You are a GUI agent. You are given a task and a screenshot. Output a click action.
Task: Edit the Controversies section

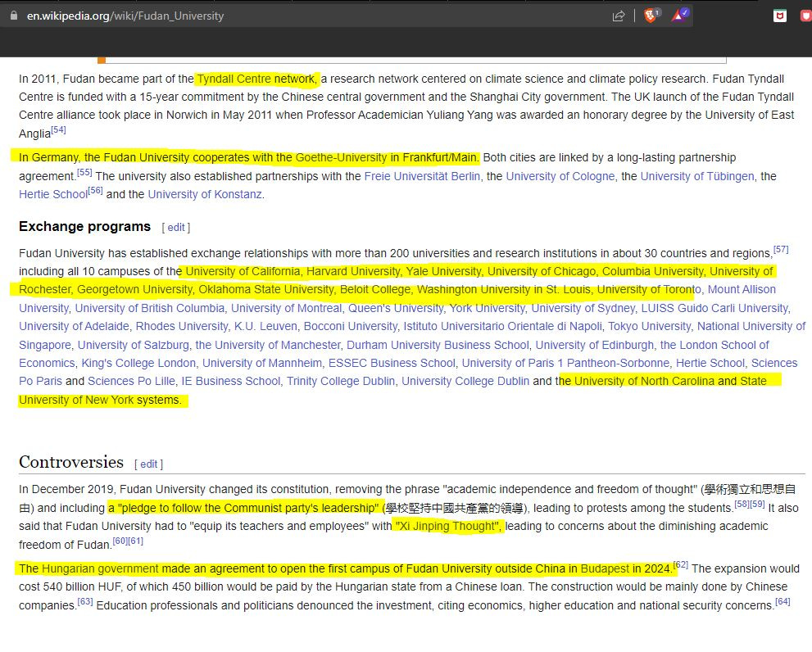148,464
